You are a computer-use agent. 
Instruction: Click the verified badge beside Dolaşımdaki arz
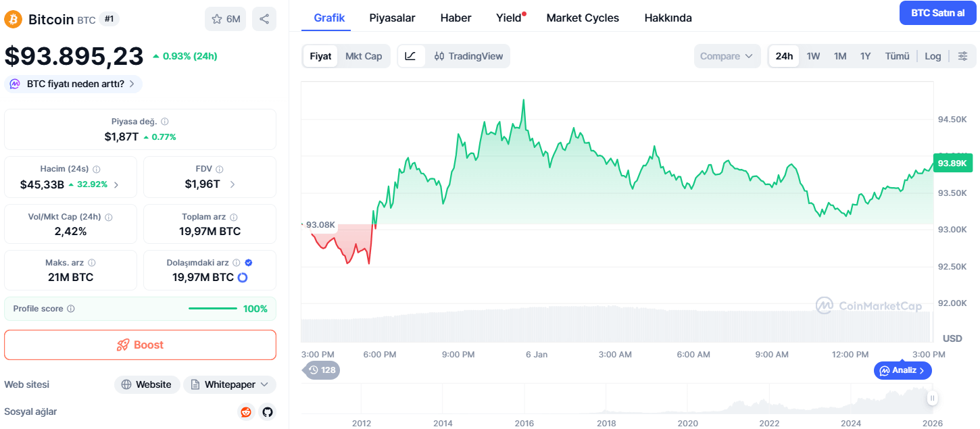(x=249, y=263)
